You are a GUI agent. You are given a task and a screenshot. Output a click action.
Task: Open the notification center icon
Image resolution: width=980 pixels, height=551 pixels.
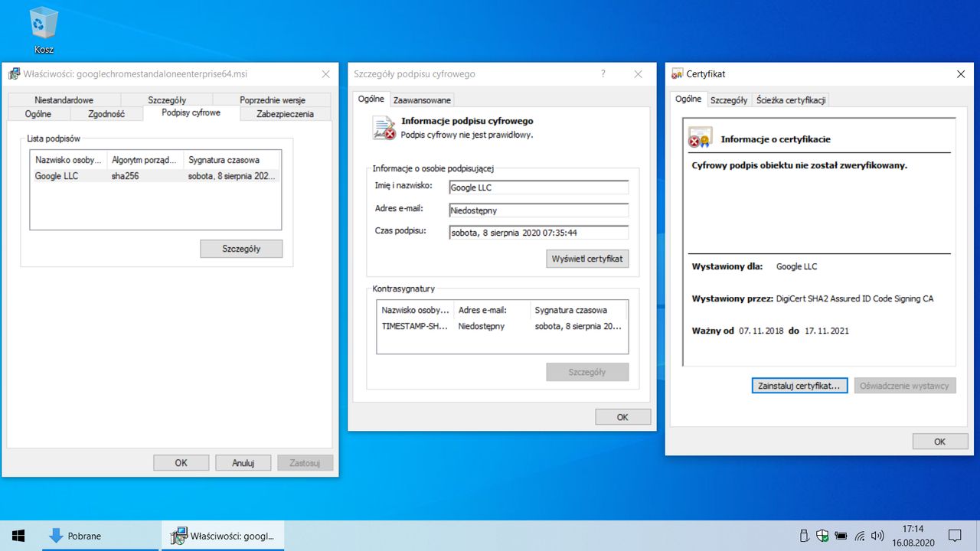(955, 536)
